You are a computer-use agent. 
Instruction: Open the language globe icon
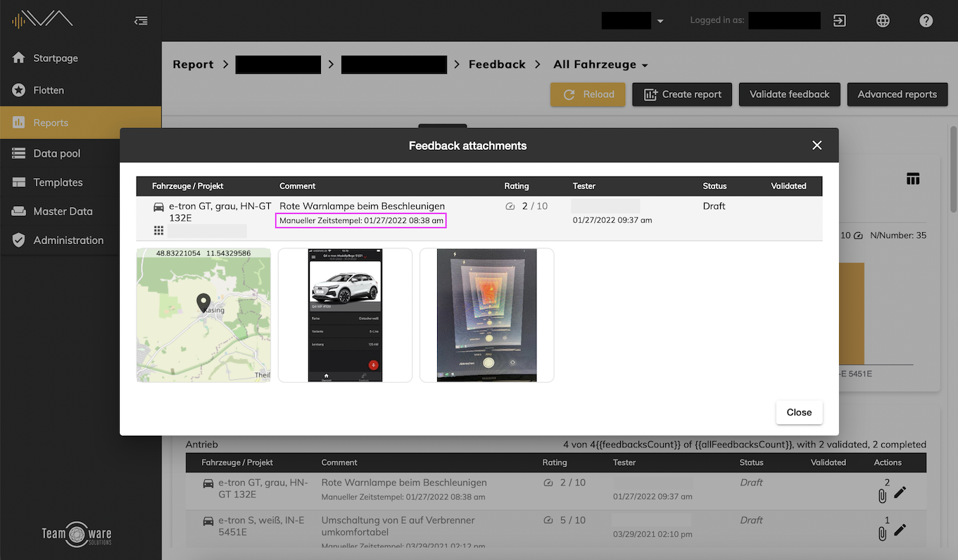click(x=883, y=20)
